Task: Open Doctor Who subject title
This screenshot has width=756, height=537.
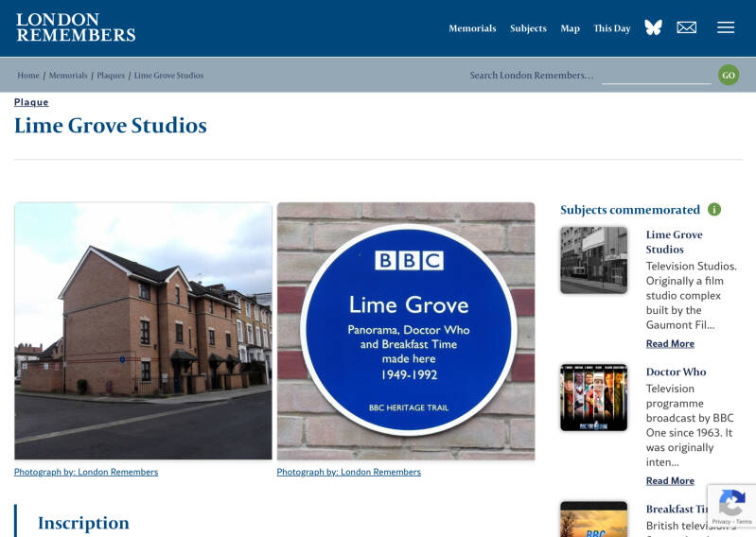Action: (676, 372)
